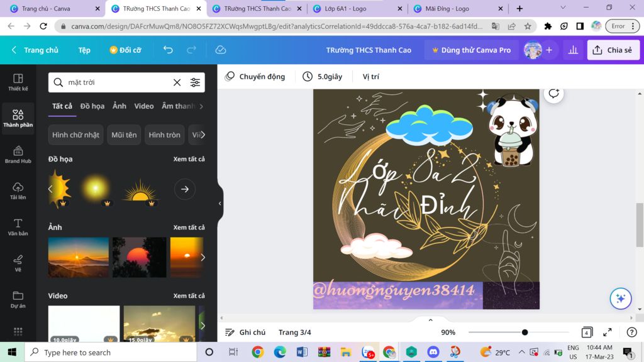Image resolution: width=644 pixels, height=362 pixels.
Task: Click Dùng thử Canva Pro
Action: (x=471, y=50)
